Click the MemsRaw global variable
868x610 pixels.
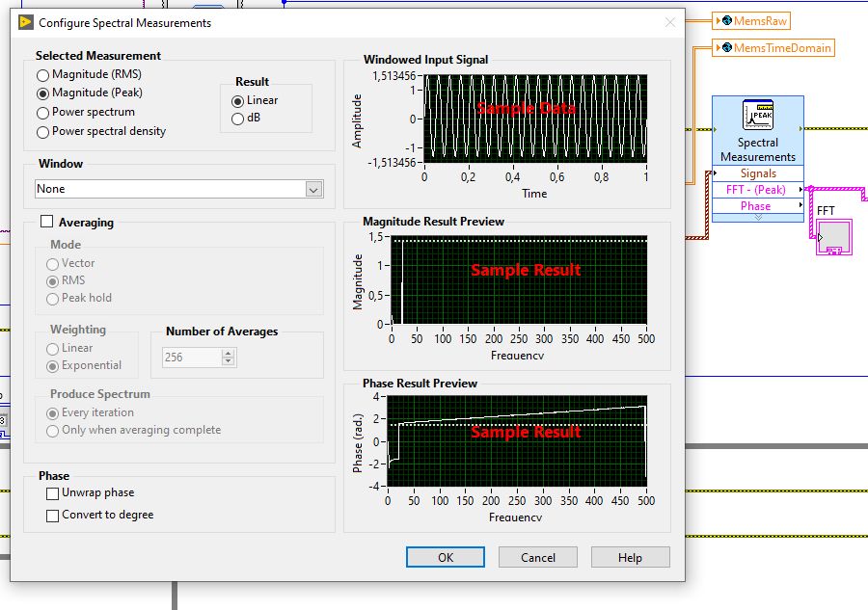(x=751, y=21)
